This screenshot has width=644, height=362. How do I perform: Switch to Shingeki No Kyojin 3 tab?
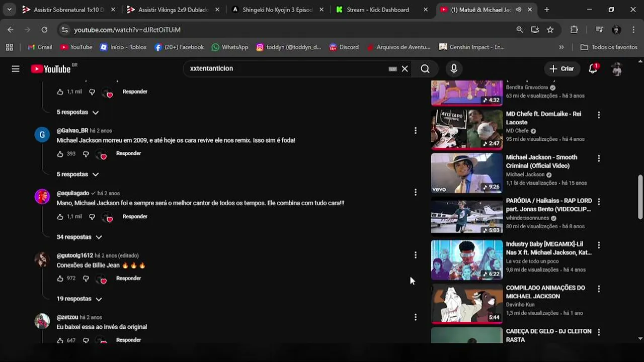278,10
